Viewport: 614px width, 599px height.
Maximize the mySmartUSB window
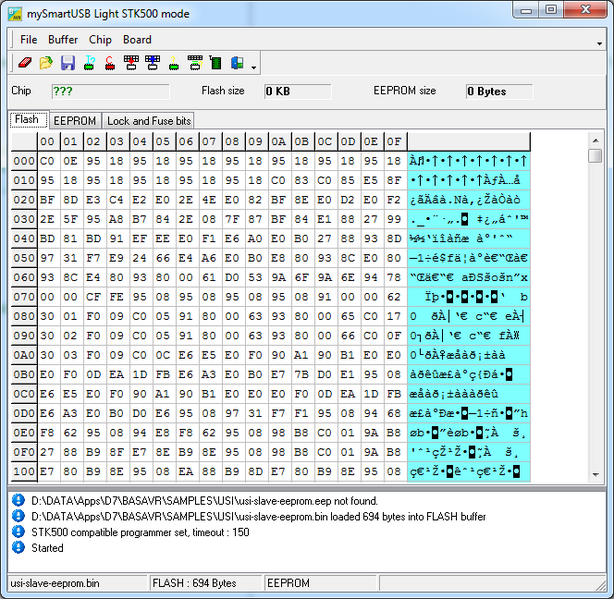point(551,9)
